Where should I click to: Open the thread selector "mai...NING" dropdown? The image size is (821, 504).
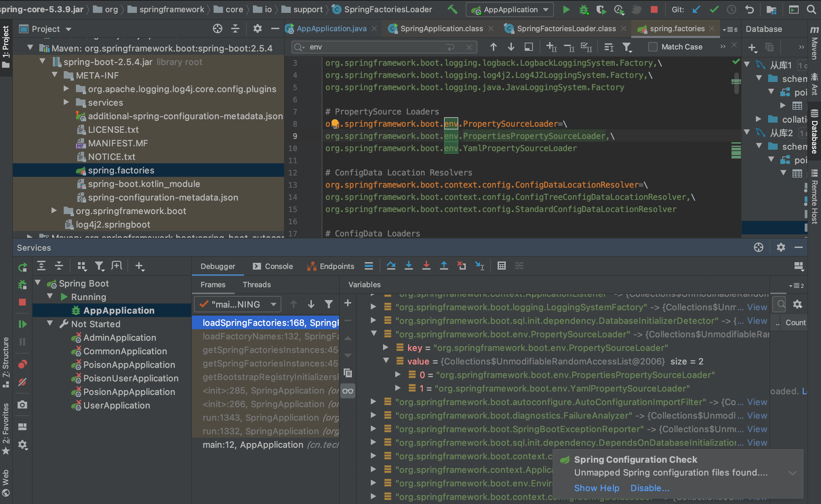237,304
